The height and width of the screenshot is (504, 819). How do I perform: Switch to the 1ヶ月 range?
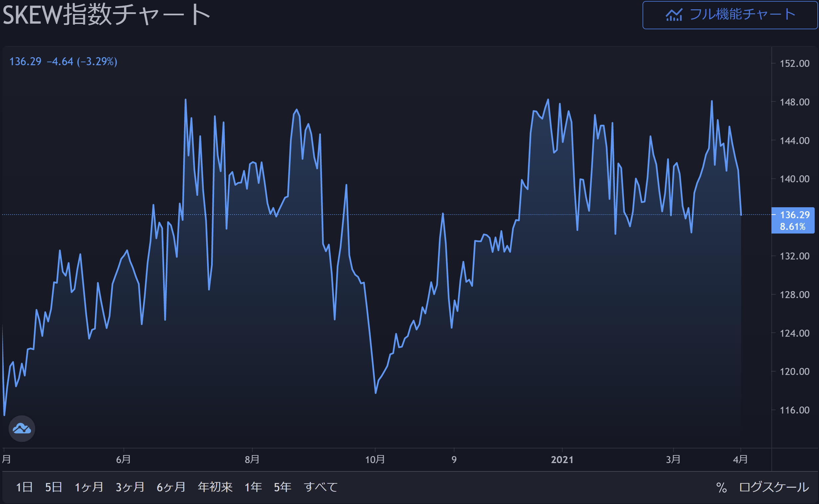pyautogui.click(x=89, y=487)
